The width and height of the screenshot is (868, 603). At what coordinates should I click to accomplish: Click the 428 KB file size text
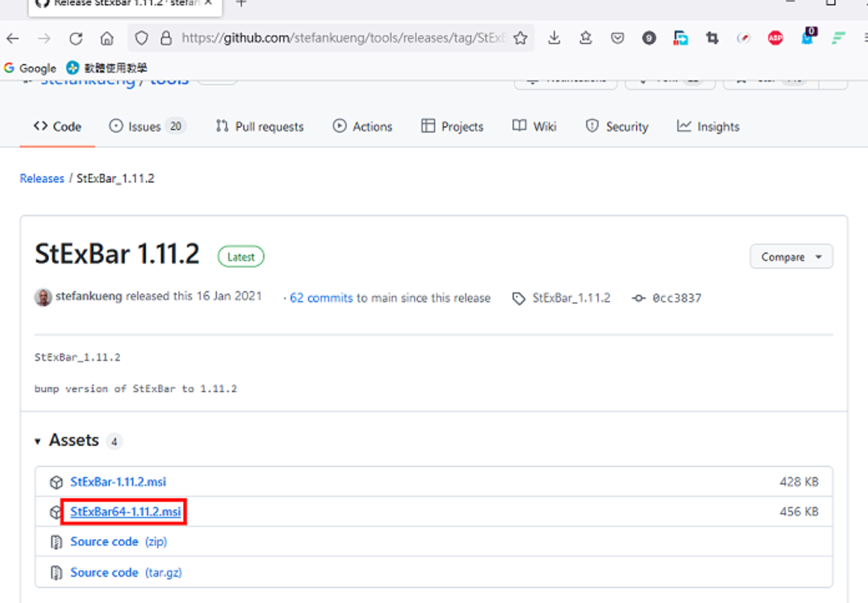[x=799, y=482]
